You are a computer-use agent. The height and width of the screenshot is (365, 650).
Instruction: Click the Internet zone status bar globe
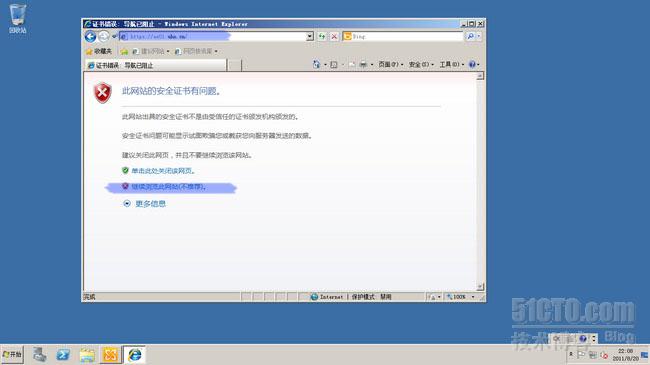coord(314,297)
